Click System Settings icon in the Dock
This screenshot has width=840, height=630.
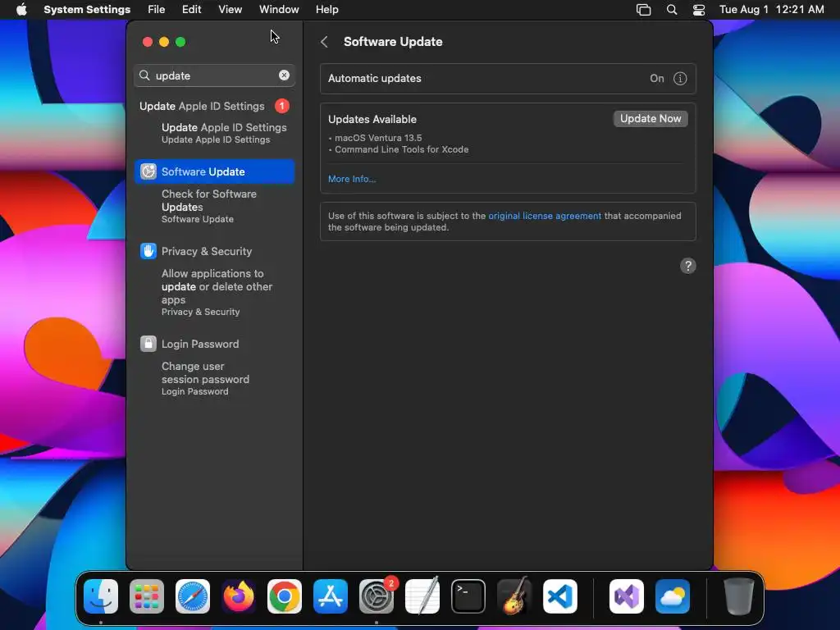coord(377,596)
